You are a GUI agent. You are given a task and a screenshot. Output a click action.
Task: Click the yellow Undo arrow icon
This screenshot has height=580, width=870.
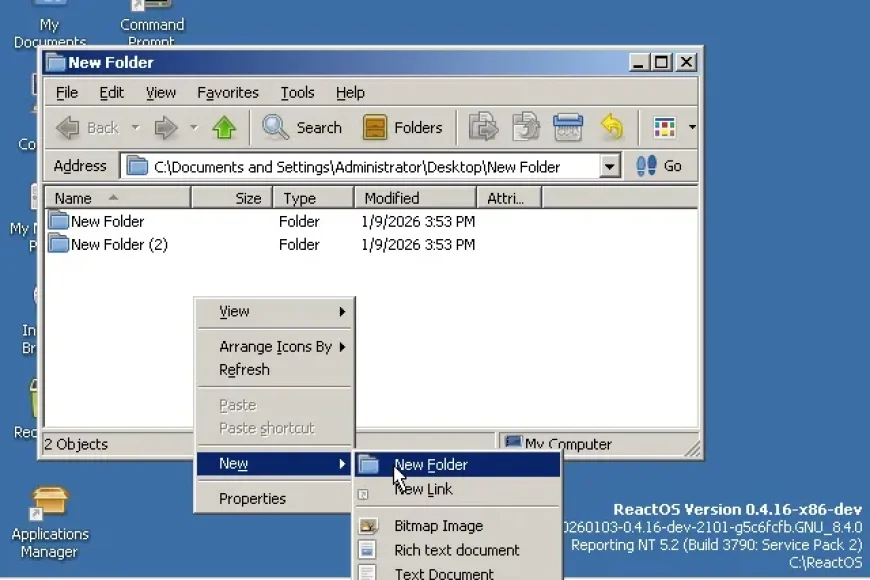click(611, 127)
